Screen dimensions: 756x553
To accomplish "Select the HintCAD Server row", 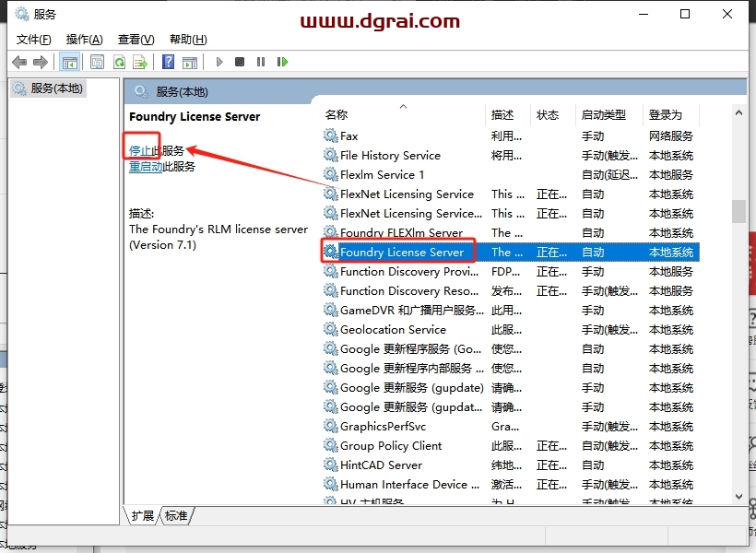I will point(510,465).
